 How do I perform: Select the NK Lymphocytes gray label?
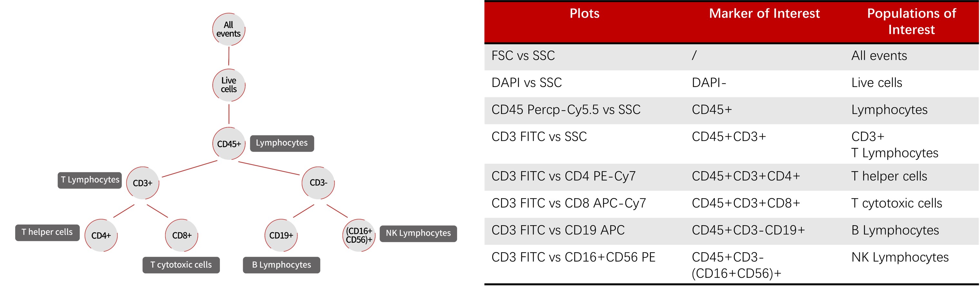coord(418,234)
